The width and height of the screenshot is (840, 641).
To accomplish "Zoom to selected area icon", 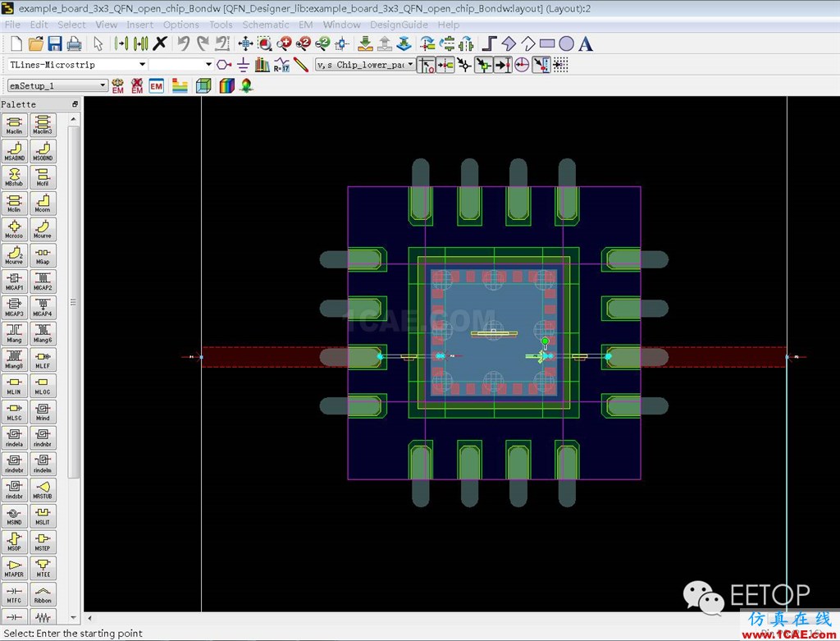I will point(265,44).
